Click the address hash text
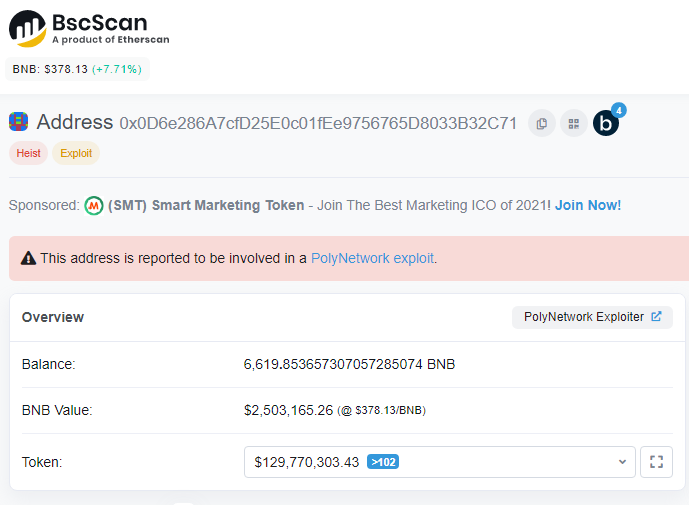The height and width of the screenshot is (505, 689). (x=318, y=124)
